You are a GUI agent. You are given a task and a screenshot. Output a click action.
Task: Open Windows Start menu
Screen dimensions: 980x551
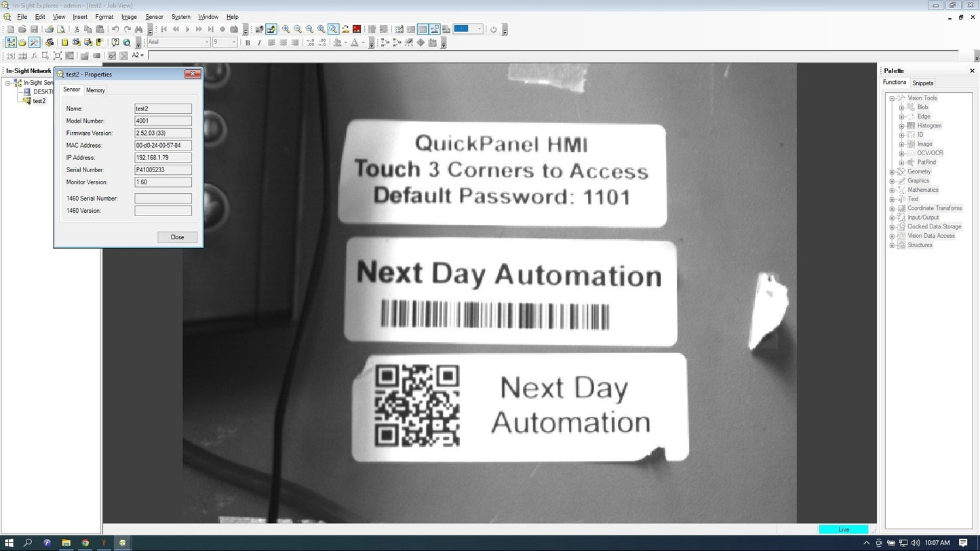[x=9, y=543]
